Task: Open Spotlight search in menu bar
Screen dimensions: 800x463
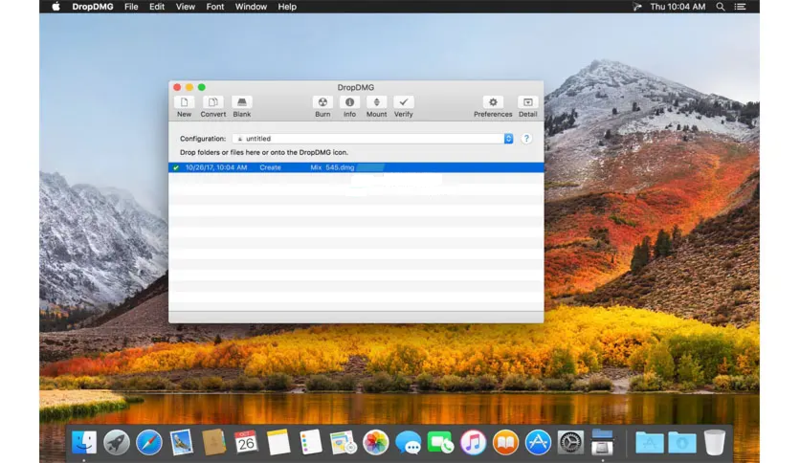Action: click(720, 7)
